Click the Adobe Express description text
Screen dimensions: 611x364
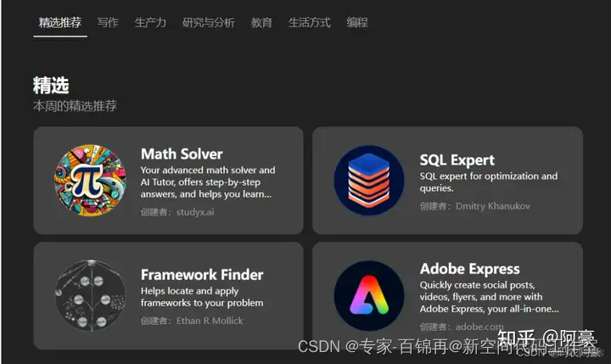click(x=489, y=297)
